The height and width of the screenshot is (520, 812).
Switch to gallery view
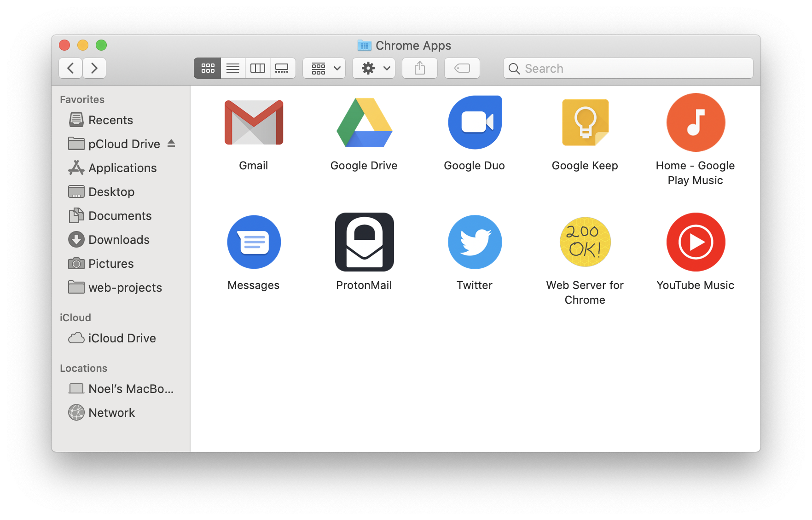click(282, 68)
